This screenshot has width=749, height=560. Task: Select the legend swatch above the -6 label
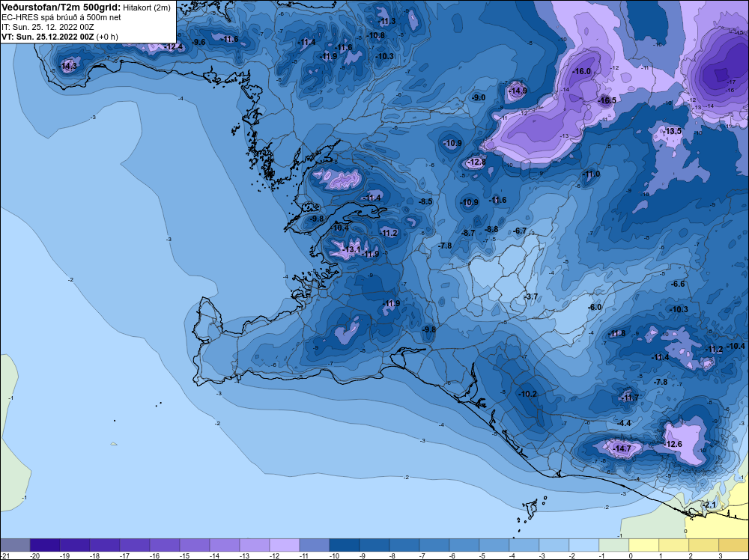(x=464, y=545)
